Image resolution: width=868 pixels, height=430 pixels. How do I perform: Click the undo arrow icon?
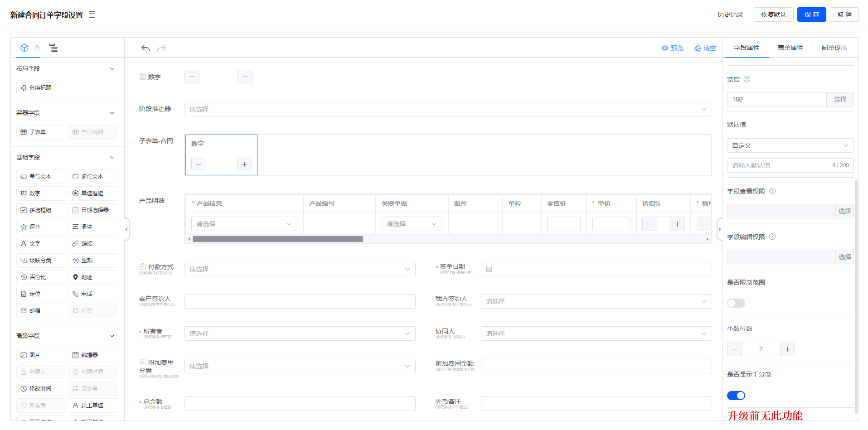(x=145, y=48)
